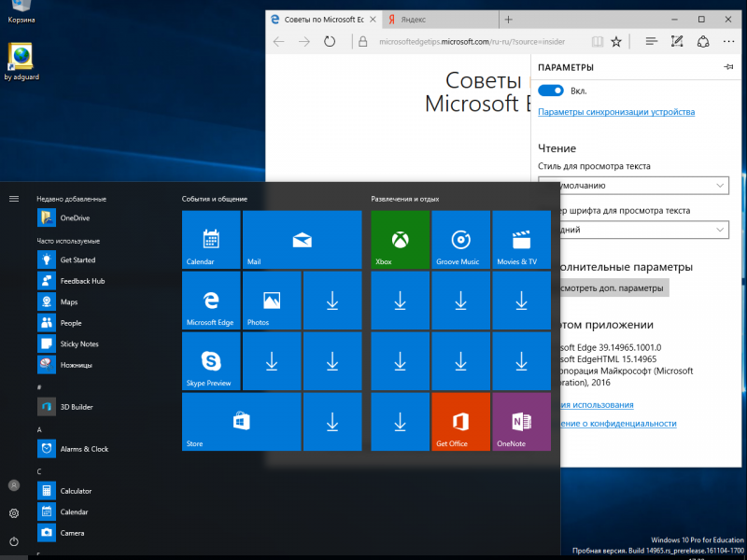Click the Edge share icon
Image resolution: width=747 pixels, height=560 pixels.
(x=703, y=42)
